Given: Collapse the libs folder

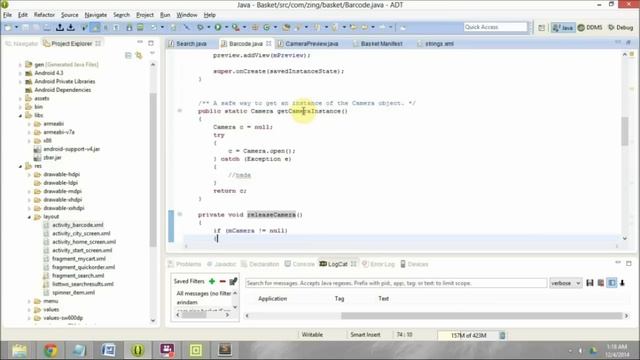Looking at the screenshot, I should tap(20, 116).
